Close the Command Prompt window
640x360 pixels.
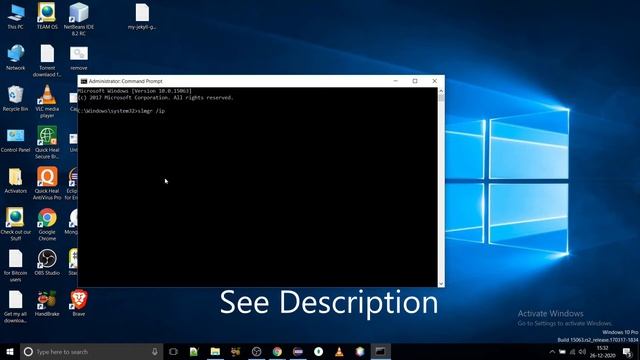(435, 81)
